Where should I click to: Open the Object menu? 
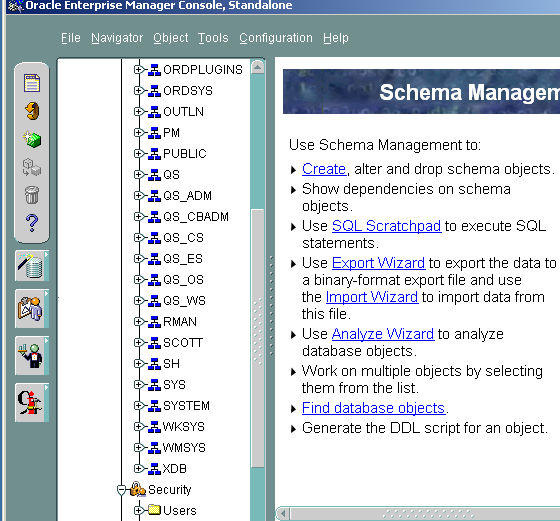[171, 38]
